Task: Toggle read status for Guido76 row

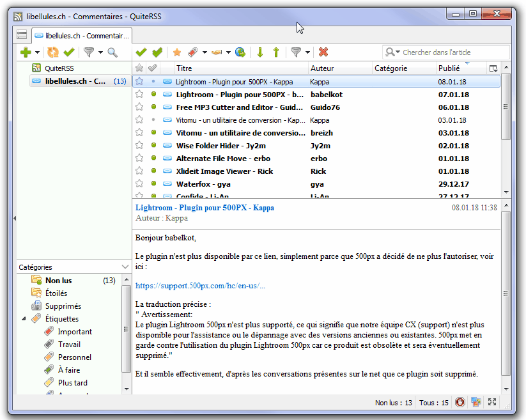Action: [153, 107]
